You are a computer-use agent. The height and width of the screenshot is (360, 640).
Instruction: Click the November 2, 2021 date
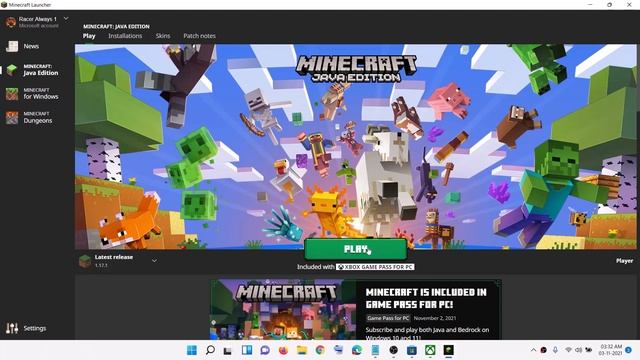(435, 318)
